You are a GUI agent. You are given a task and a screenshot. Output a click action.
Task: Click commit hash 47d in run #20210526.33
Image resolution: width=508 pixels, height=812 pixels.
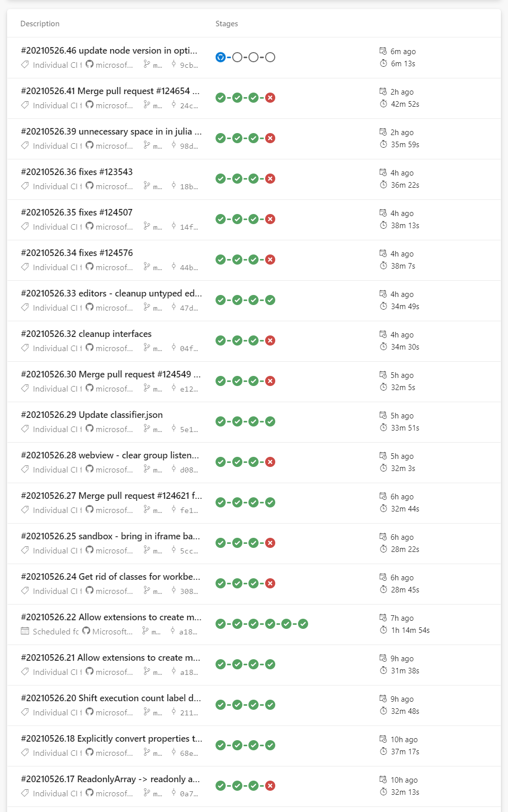point(189,308)
